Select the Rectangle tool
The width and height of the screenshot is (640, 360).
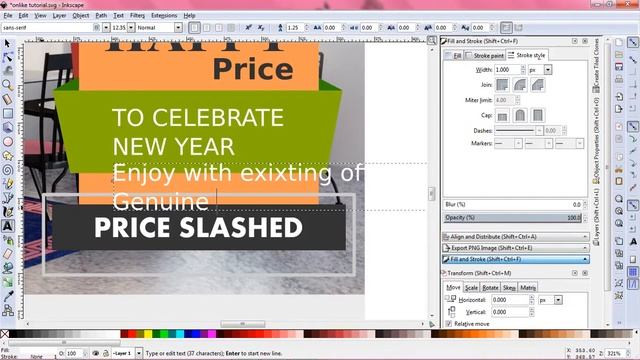tap(7, 113)
